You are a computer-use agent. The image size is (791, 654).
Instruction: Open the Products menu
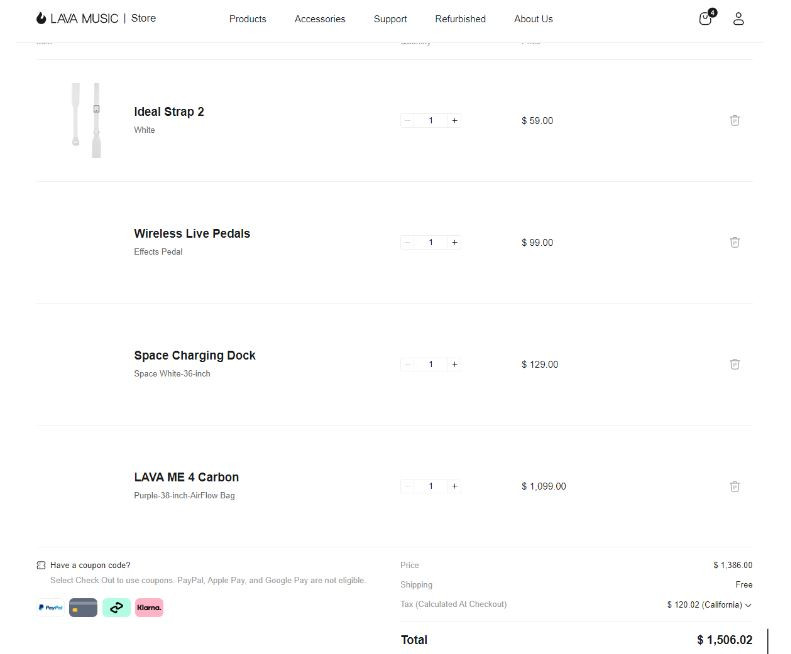pyautogui.click(x=248, y=19)
